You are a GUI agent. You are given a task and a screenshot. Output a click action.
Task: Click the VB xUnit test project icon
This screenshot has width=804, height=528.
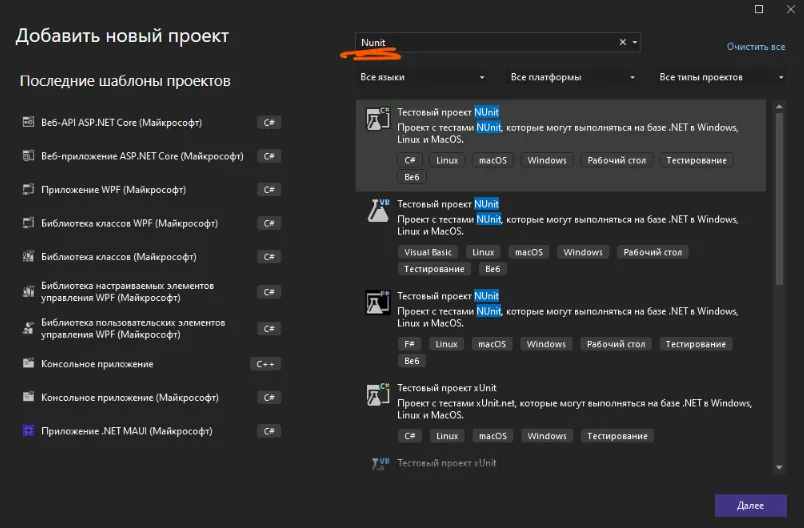(380, 463)
